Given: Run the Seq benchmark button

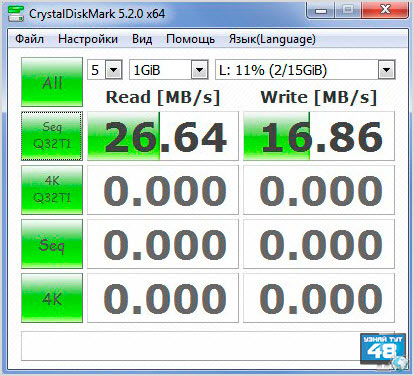Looking at the screenshot, I should coord(52,244).
